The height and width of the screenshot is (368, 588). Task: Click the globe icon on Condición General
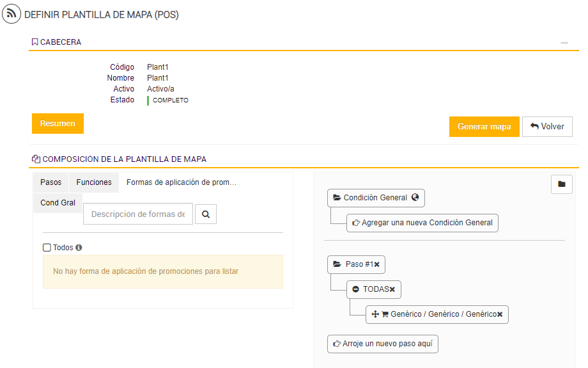415,198
